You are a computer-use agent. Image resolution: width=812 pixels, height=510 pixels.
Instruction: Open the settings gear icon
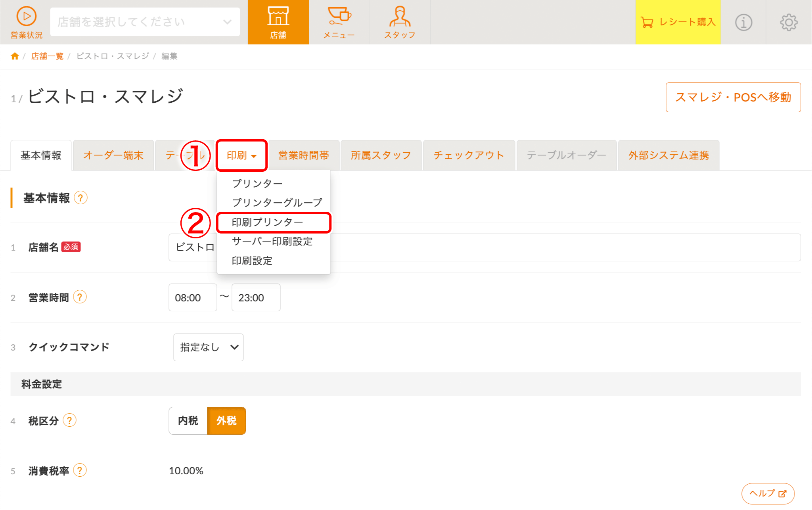[x=789, y=22]
